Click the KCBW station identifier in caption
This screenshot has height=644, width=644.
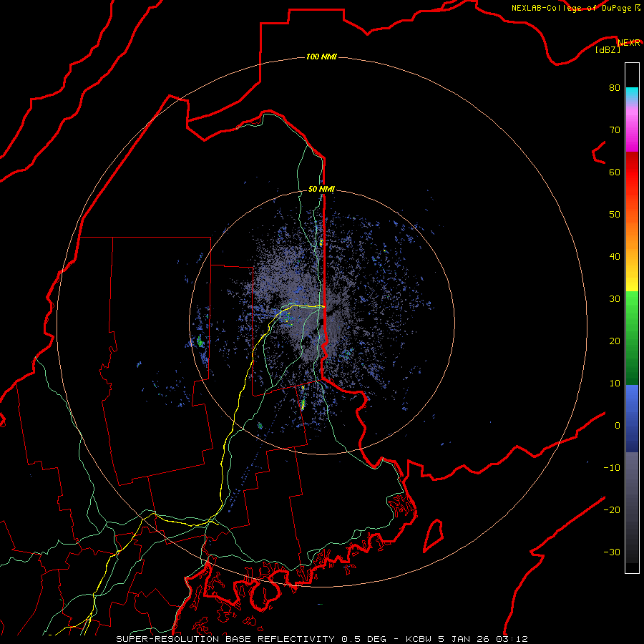pos(419,639)
